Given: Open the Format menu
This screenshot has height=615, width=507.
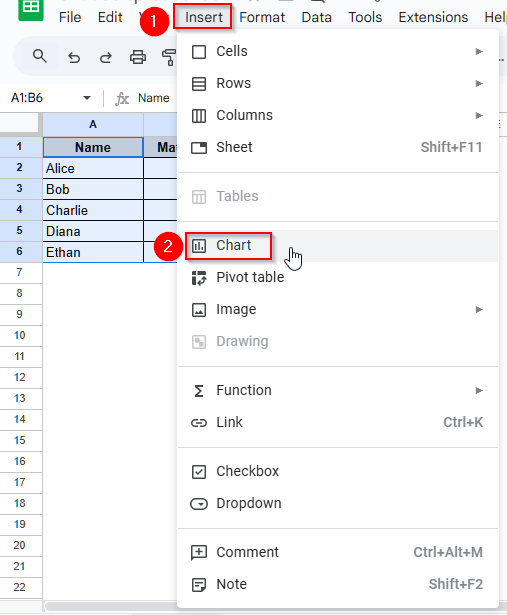Looking at the screenshot, I should click(x=262, y=17).
